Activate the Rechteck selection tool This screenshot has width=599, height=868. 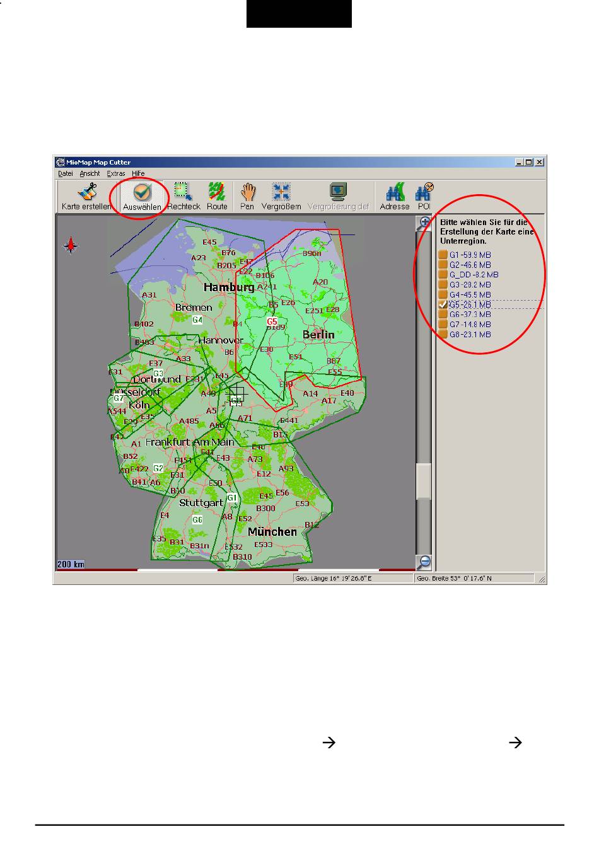183,196
